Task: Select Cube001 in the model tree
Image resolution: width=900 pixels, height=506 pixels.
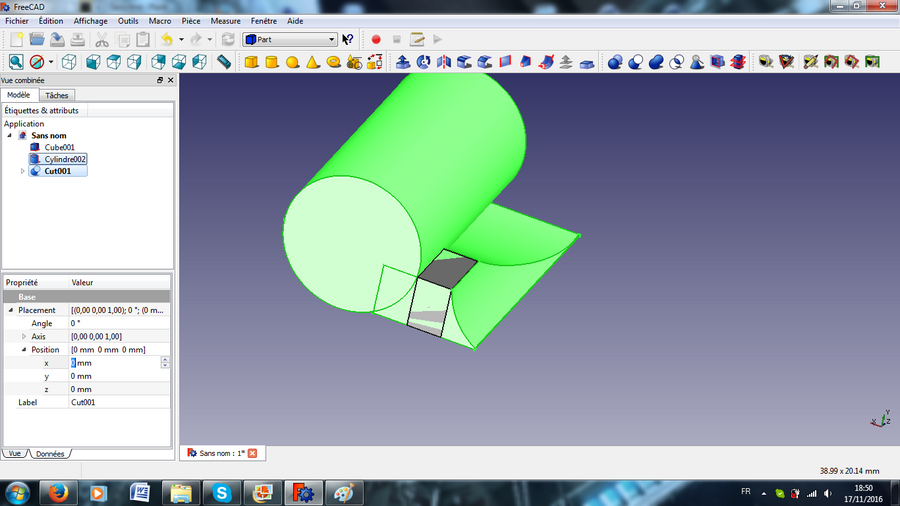Action: click(58, 147)
